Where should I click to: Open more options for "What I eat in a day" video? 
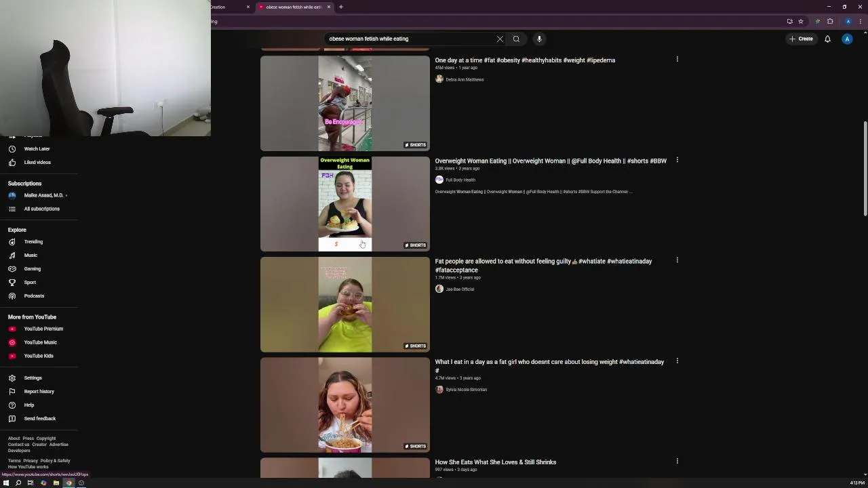677,361
